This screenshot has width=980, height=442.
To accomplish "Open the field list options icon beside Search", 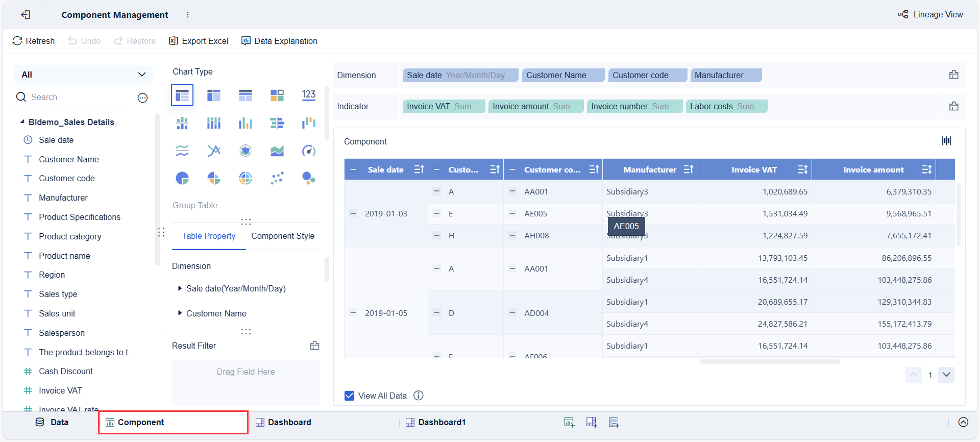I will pyautogui.click(x=143, y=97).
